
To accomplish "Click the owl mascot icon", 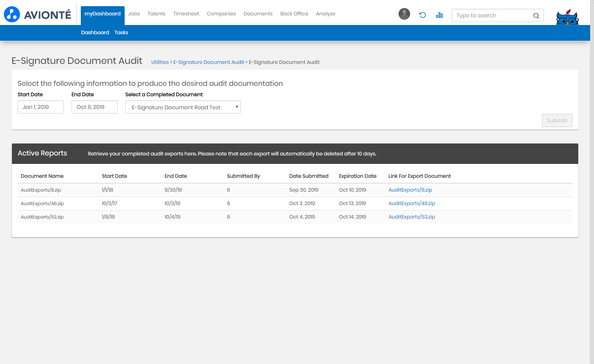I will pyautogui.click(x=567, y=17).
